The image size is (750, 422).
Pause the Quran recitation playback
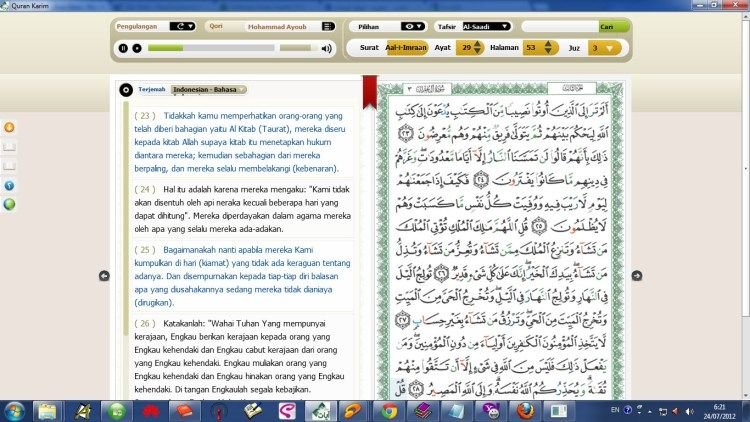123,48
